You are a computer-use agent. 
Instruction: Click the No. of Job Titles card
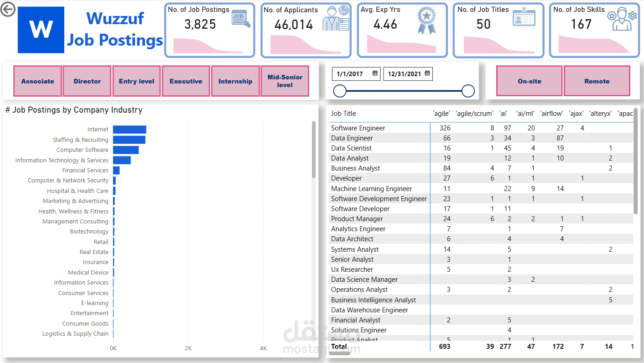[499, 30]
